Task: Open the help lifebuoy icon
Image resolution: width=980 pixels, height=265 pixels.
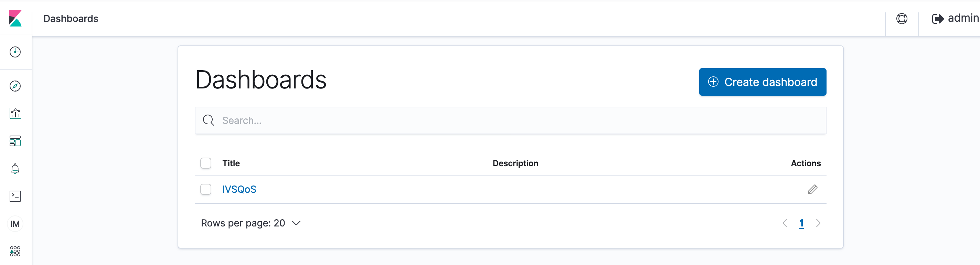Action: 902,18
